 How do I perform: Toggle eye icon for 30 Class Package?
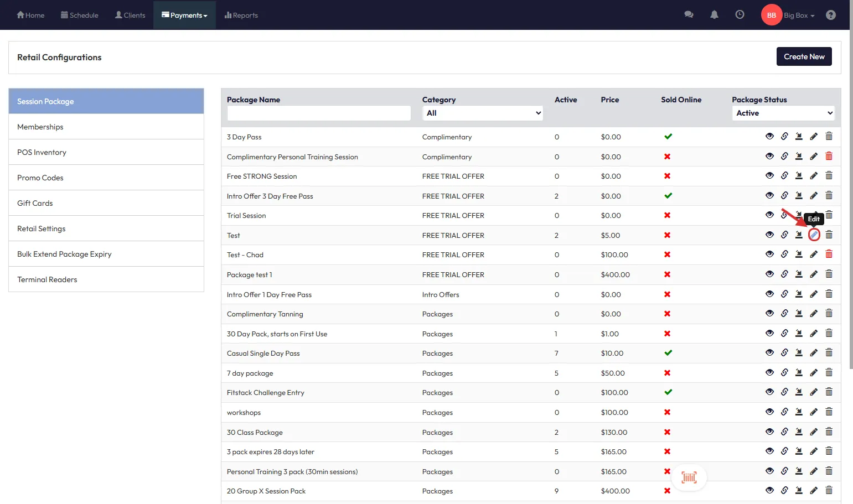tap(769, 432)
